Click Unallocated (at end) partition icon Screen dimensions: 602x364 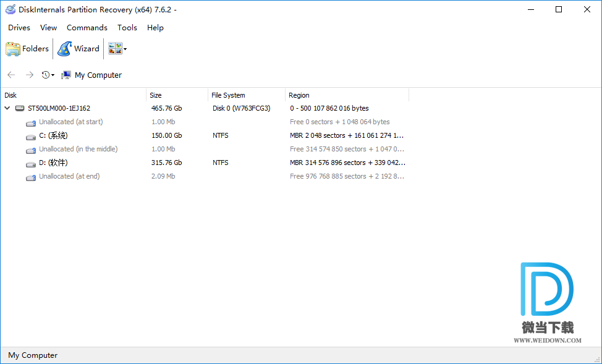(31, 177)
